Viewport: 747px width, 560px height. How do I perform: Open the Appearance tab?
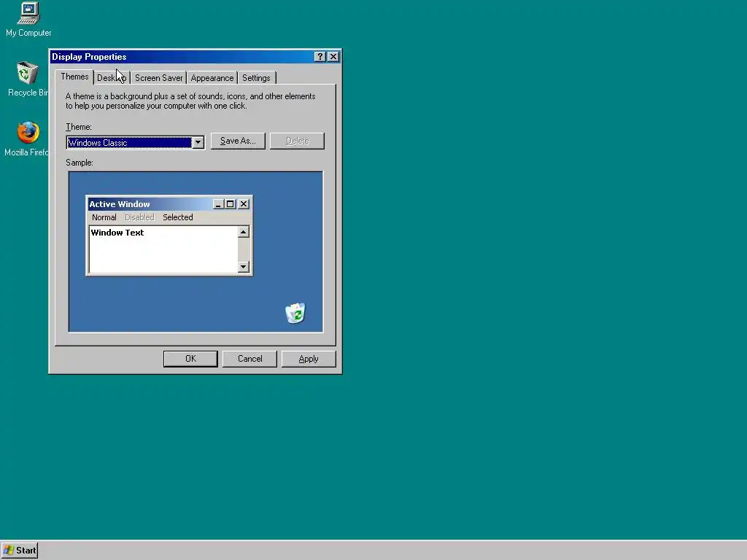pyautogui.click(x=212, y=77)
